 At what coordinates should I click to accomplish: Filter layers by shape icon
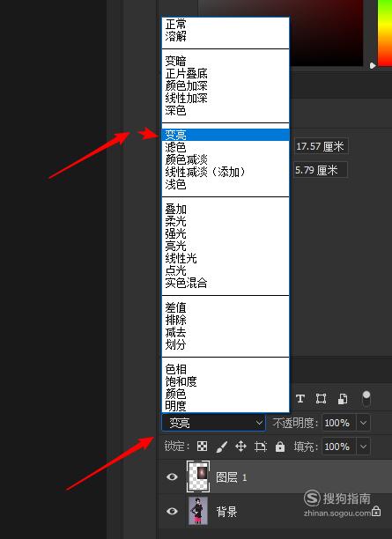(322, 398)
